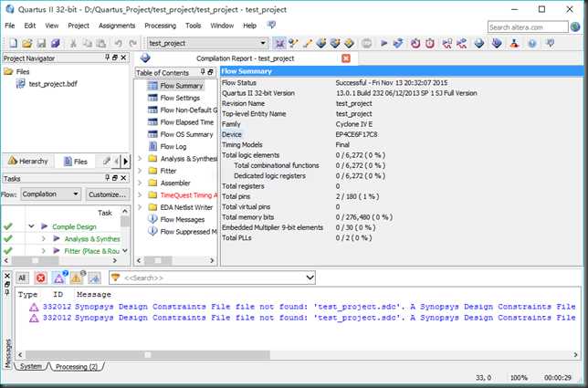Click the Table of Contents horizontal scrollbar
588x388 pixels.
pyautogui.click(x=158, y=260)
